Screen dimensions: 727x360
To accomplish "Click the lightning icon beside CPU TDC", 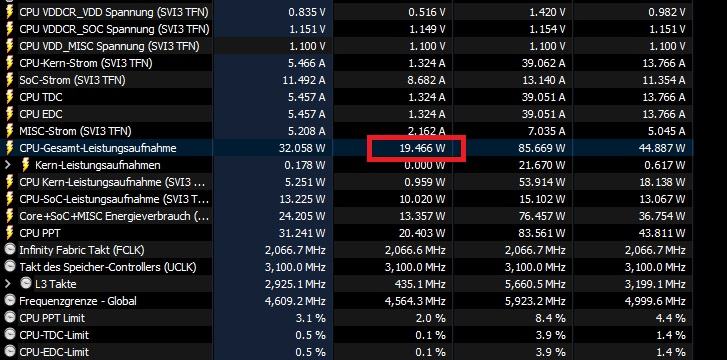I will click(x=9, y=97).
